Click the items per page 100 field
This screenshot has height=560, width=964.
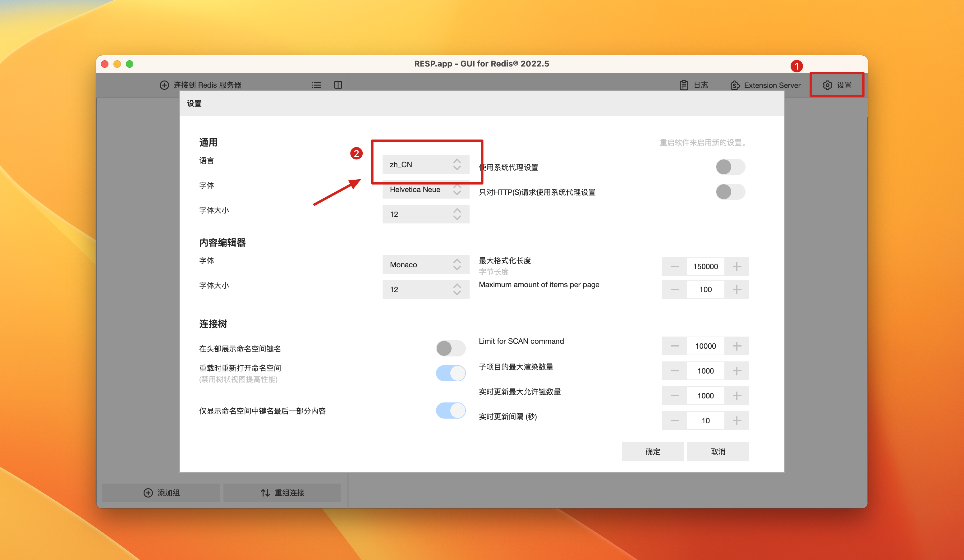pos(705,290)
